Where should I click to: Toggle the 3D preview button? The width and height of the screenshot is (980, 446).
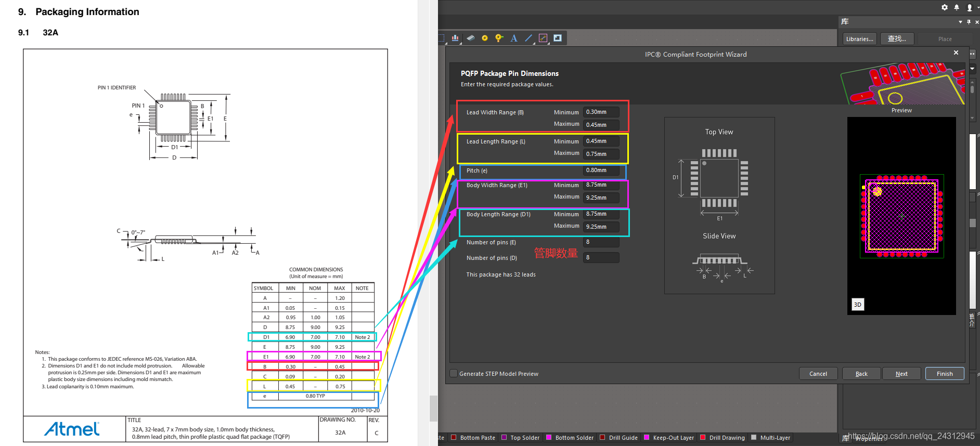(857, 305)
